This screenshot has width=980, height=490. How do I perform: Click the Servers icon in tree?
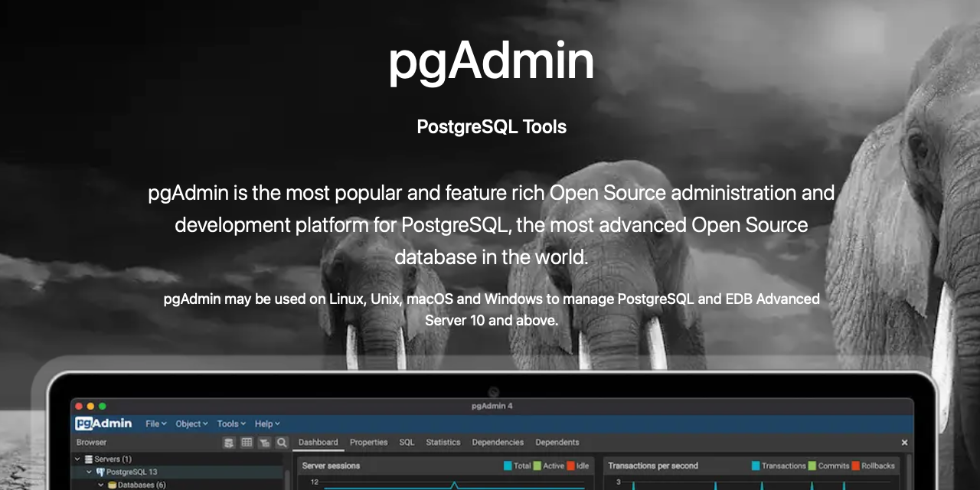(88, 459)
